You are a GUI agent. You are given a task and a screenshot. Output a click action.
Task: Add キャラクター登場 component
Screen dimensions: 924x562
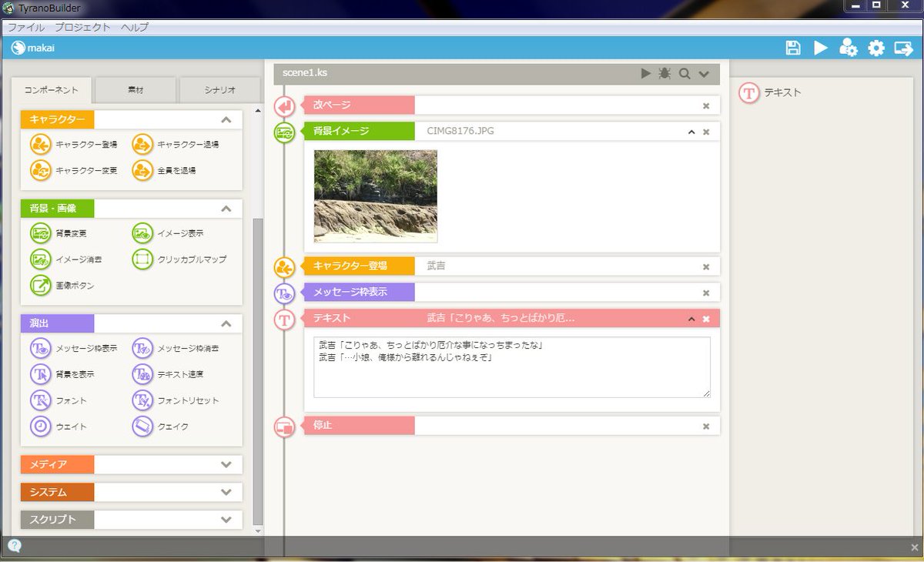tap(74, 144)
